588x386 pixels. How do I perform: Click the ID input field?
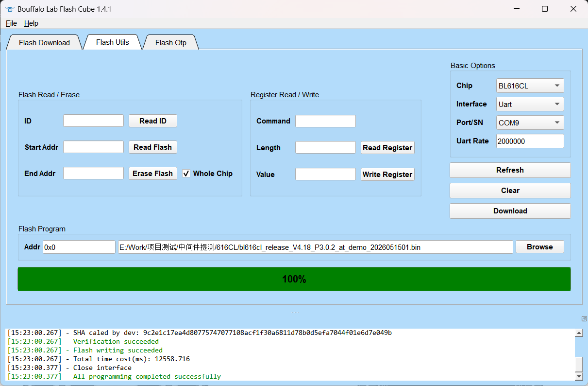[x=93, y=121]
